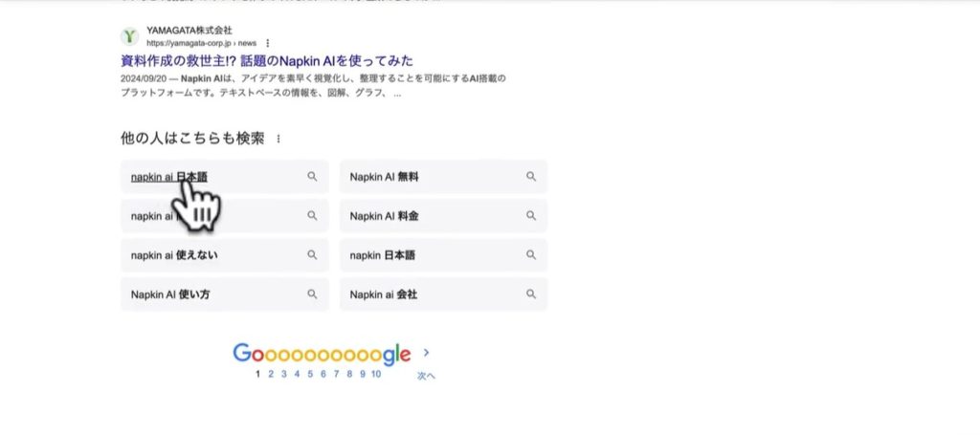
Task: Click the magnifier icon on "napkin ai 使えない"
Action: pos(312,255)
